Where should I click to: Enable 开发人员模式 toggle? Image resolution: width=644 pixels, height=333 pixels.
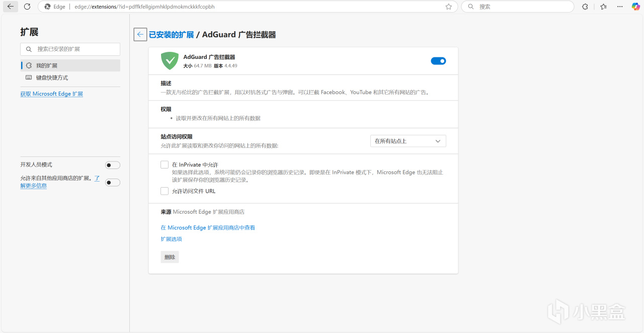(113, 165)
